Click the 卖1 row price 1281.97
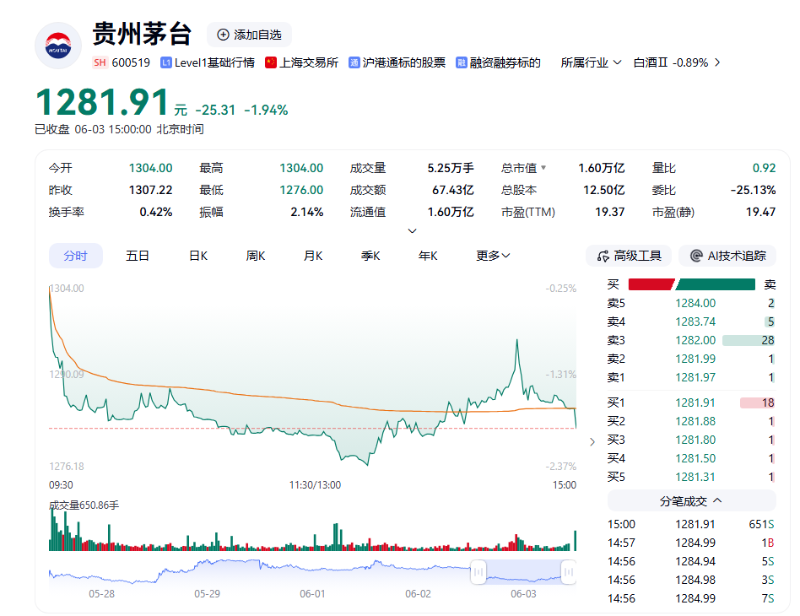 coord(695,378)
